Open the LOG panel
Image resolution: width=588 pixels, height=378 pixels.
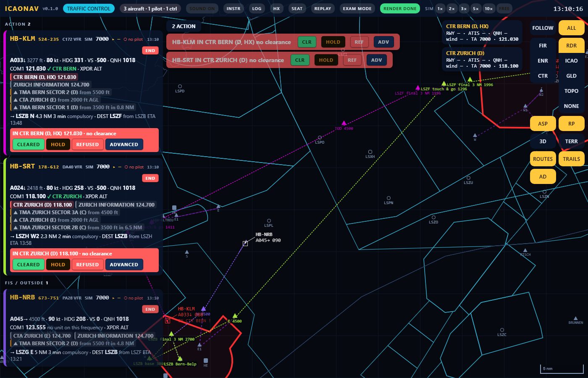[x=257, y=8]
